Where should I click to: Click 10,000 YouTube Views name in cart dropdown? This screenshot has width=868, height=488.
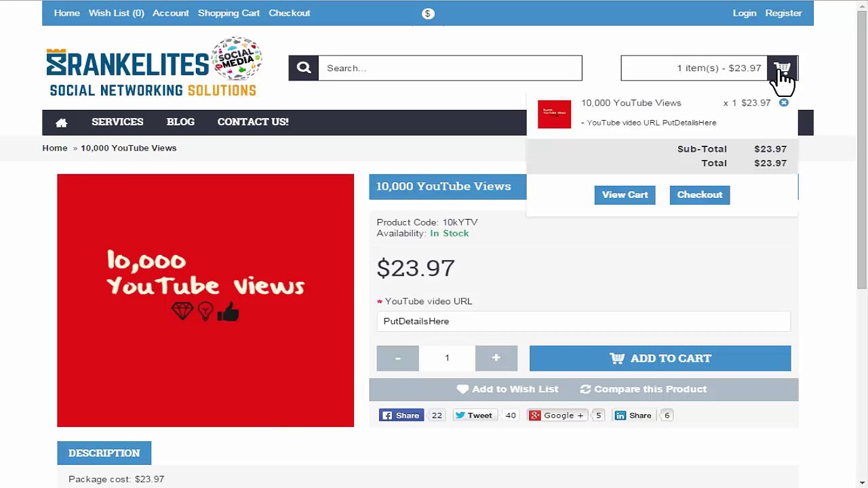point(631,103)
